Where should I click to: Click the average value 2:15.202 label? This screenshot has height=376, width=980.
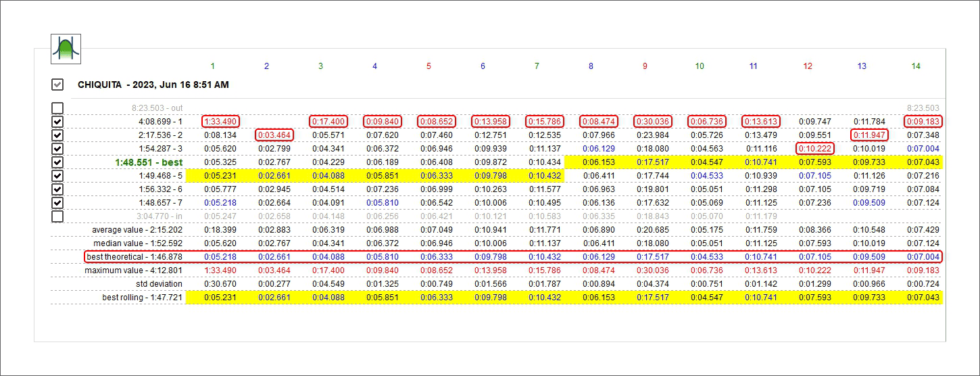pyautogui.click(x=137, y=230)
